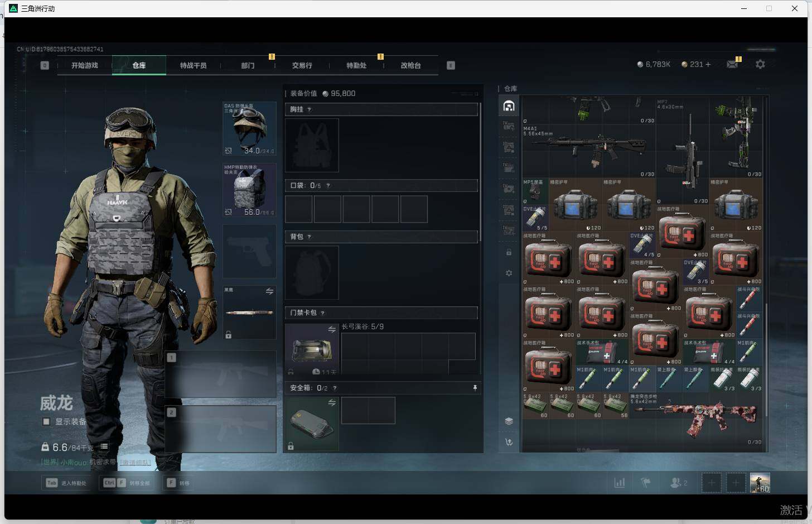
Task: Click the safe box help question mark
Action: pos(335,388)
